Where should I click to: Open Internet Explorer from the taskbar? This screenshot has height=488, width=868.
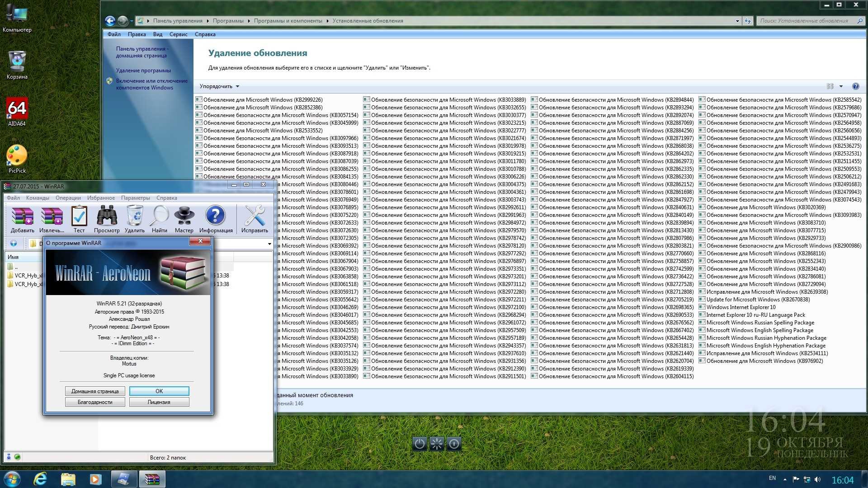40,479
